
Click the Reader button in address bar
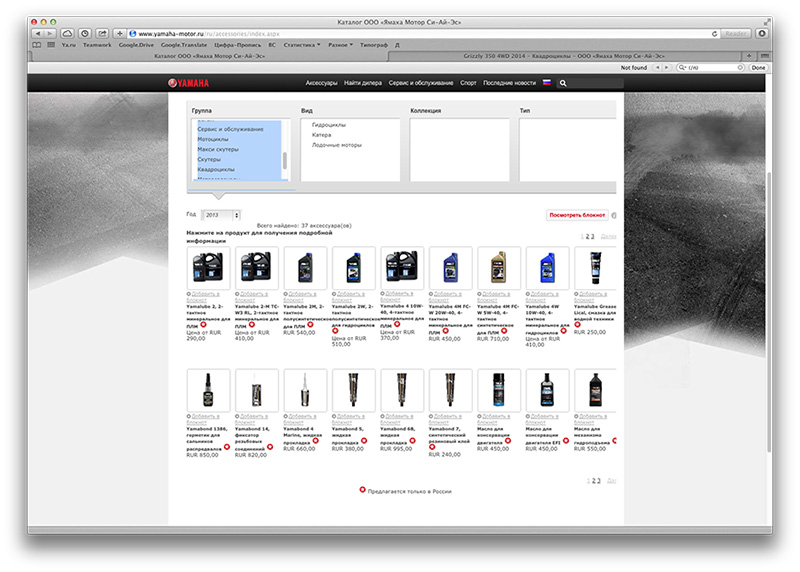point(735,34)
